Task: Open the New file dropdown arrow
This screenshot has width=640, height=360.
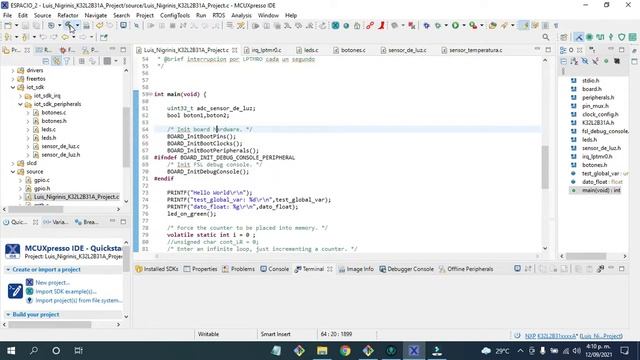Action: click(16, 25)
